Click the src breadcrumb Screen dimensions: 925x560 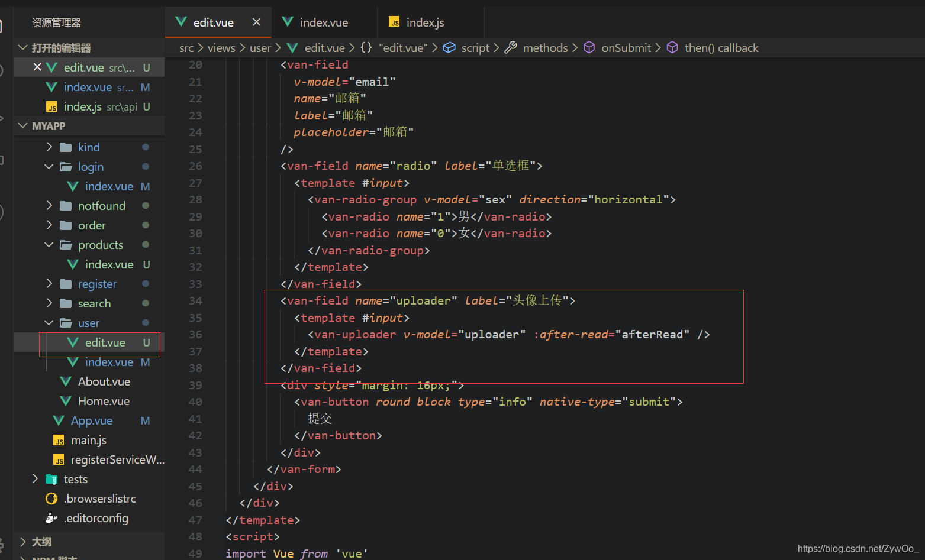click(x=186, y=48)
